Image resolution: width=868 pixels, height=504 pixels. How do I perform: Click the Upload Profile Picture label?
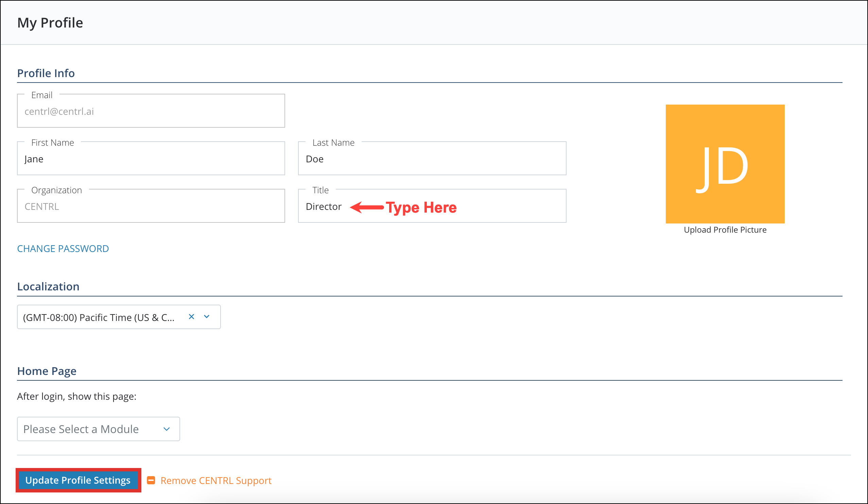(x=725, y=230)
